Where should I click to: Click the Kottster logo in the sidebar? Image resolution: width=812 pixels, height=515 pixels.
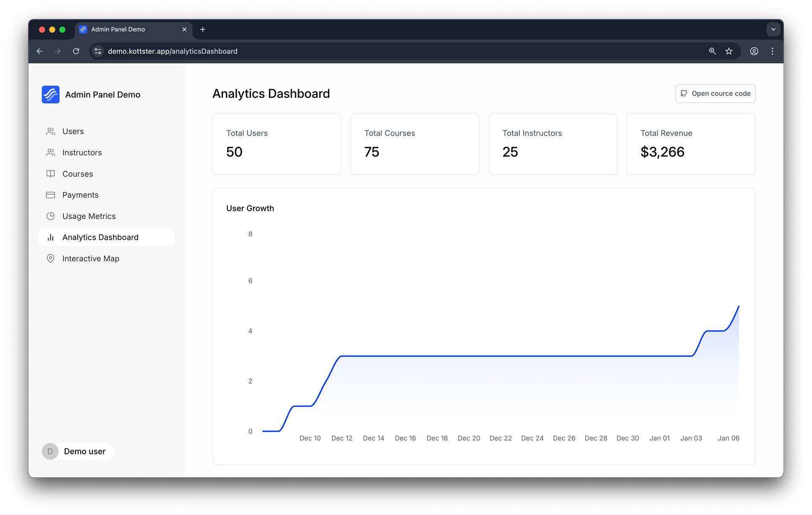51,95
